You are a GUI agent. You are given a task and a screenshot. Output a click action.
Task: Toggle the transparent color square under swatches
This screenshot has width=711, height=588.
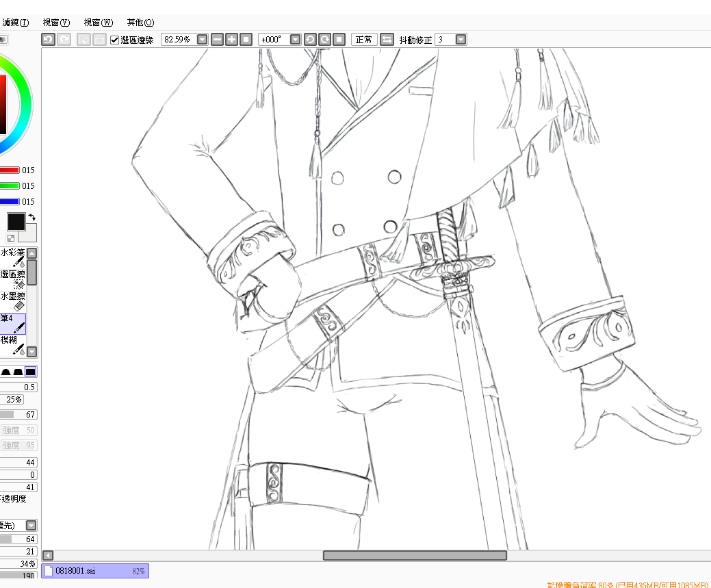point(11,238)
